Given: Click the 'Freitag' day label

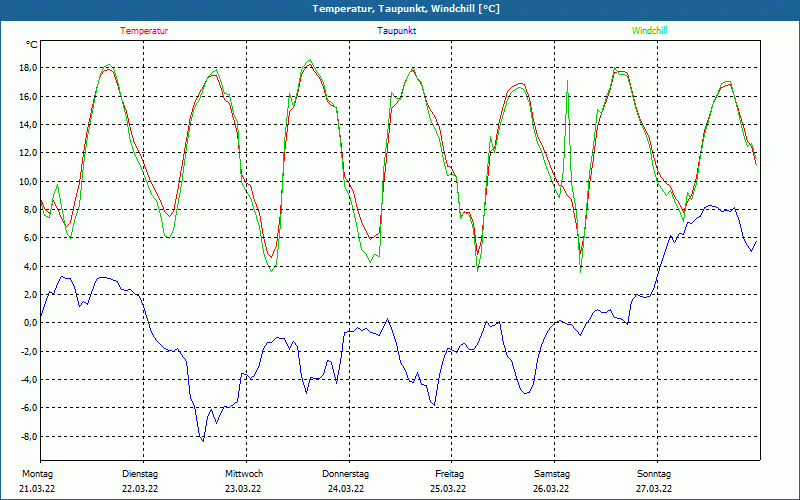Looking at the screenshot, I should [x=449, y=474].
